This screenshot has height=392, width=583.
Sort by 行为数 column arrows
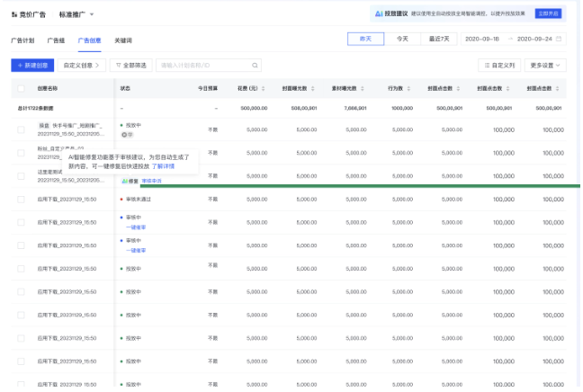(x=408, y=88)
